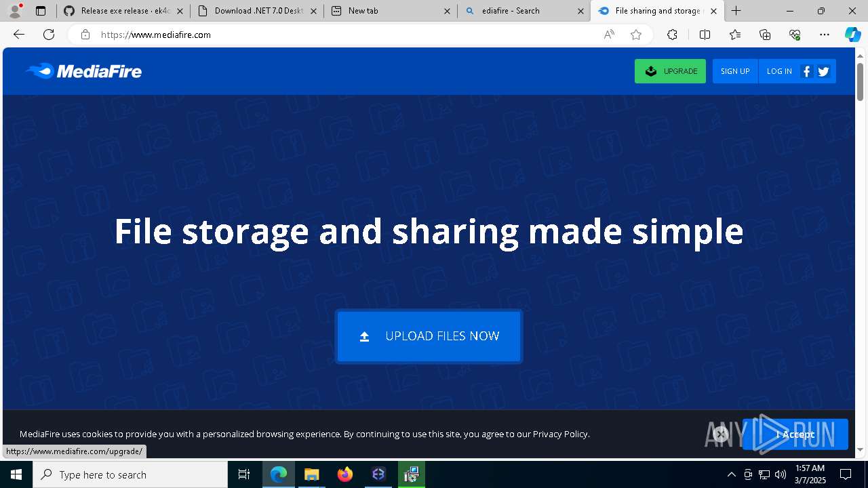
Task: Add this page to favorites star
Action: pos(636,35)
